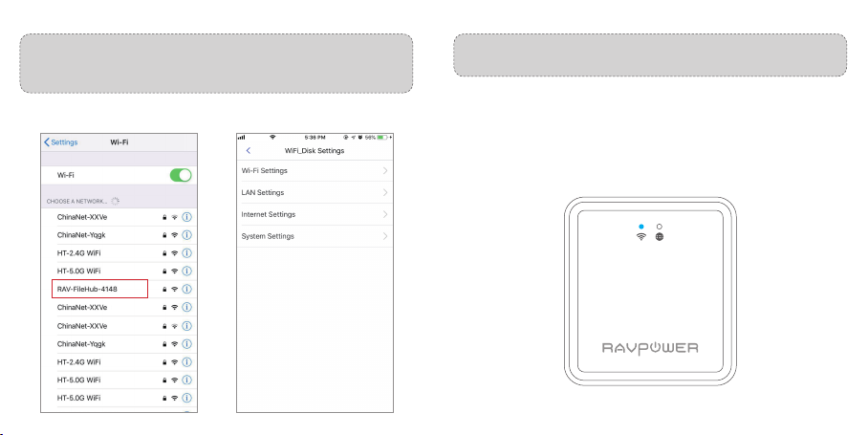Screen dimensions: 868x435
Task: Click the unlit internet LED on the device
Action: click(x=660, y=227)
